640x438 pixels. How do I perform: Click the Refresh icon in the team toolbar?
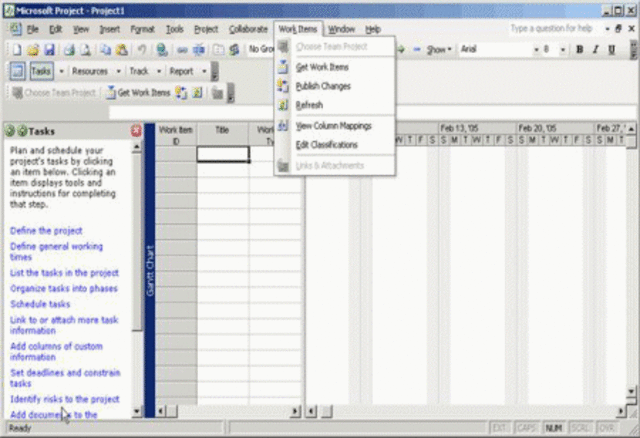[198, 93]
